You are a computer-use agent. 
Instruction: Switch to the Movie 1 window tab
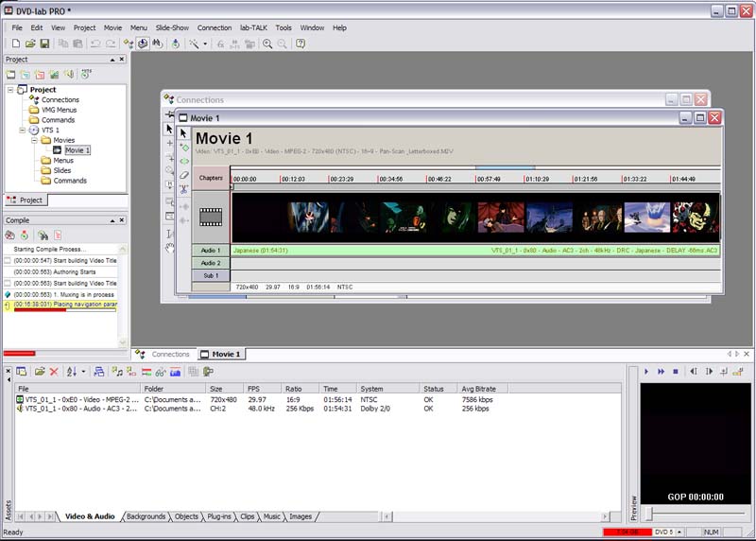coord(221,355)
